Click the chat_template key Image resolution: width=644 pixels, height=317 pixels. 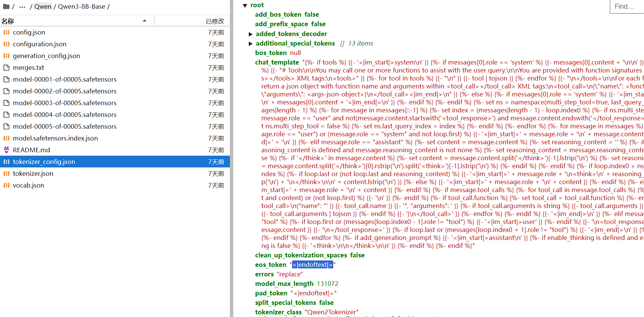[x=277, y=62]
